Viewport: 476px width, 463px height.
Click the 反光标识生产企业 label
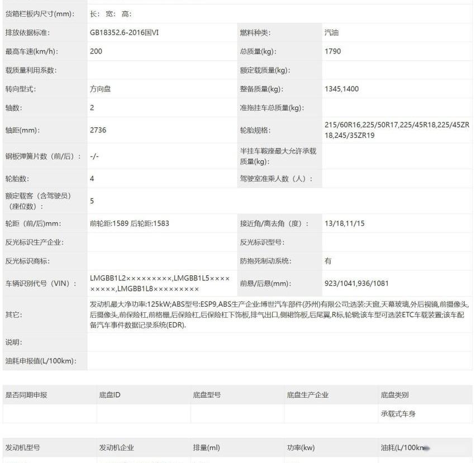35,242
